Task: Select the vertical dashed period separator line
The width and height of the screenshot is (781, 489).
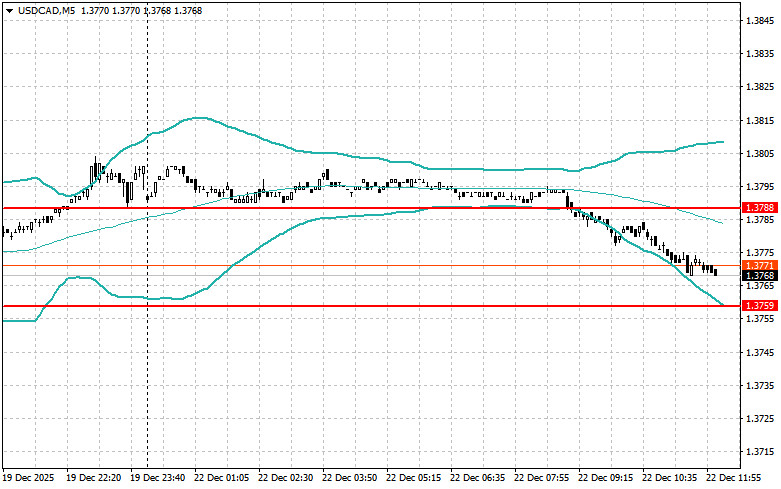Action: click(x=147, y=238)
